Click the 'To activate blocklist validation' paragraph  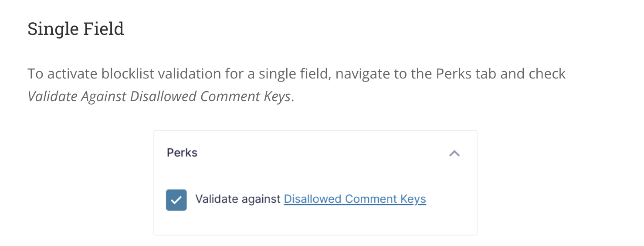(x=297, y=85)
